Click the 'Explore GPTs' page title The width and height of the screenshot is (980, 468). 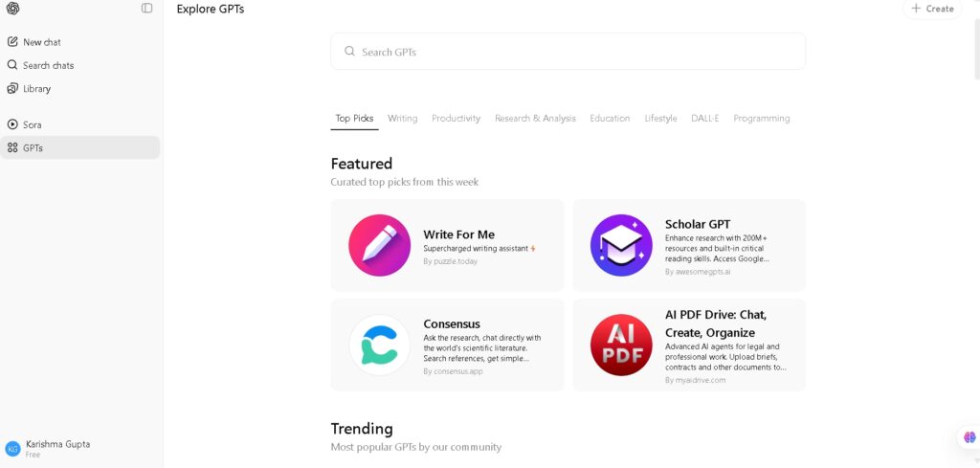point(211,9)
